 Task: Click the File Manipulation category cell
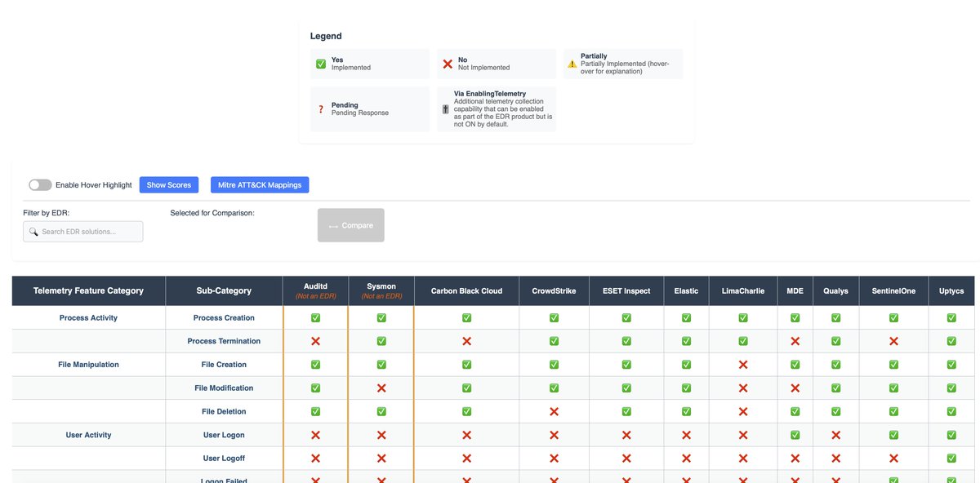tap(88, 365)
